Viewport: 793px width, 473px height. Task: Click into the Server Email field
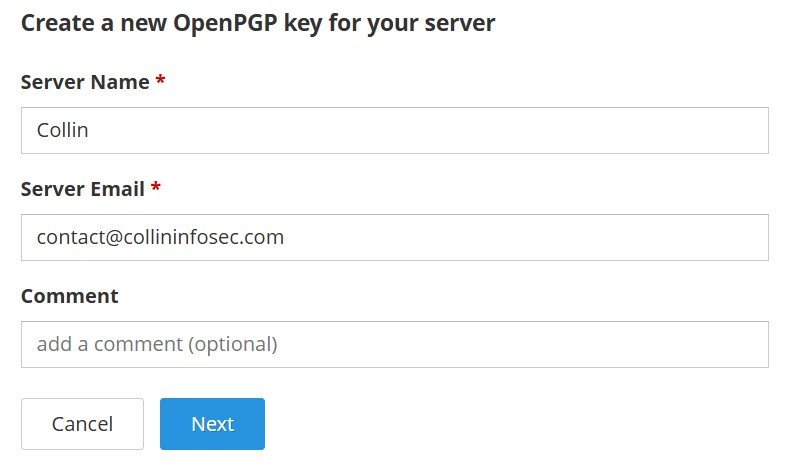[x=394, y=238]
